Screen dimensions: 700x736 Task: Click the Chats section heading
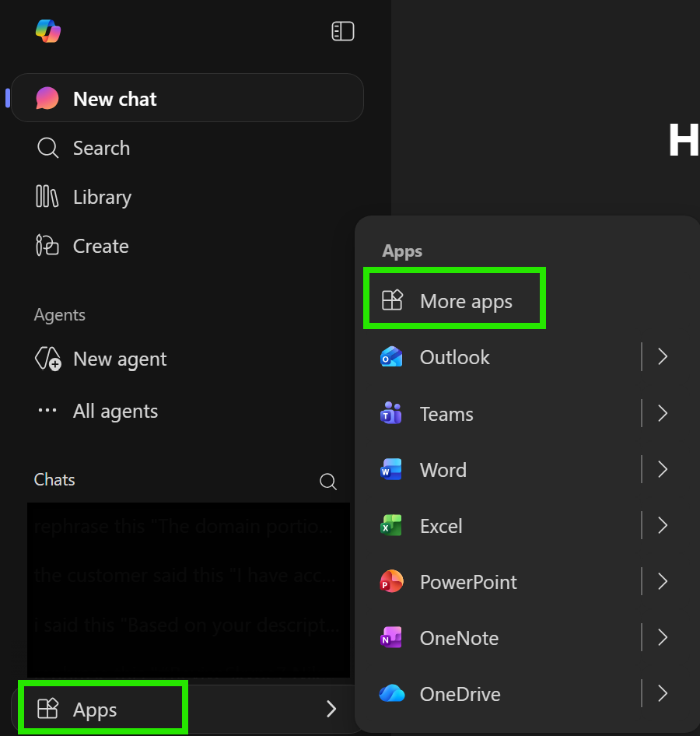tap(54, 480)
